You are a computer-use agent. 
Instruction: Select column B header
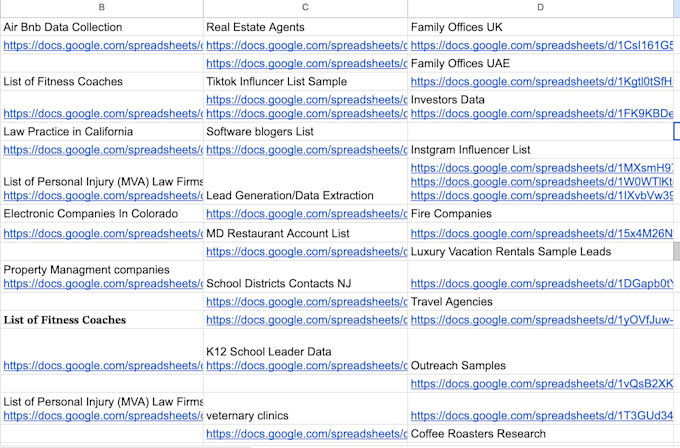click(101, 7)
